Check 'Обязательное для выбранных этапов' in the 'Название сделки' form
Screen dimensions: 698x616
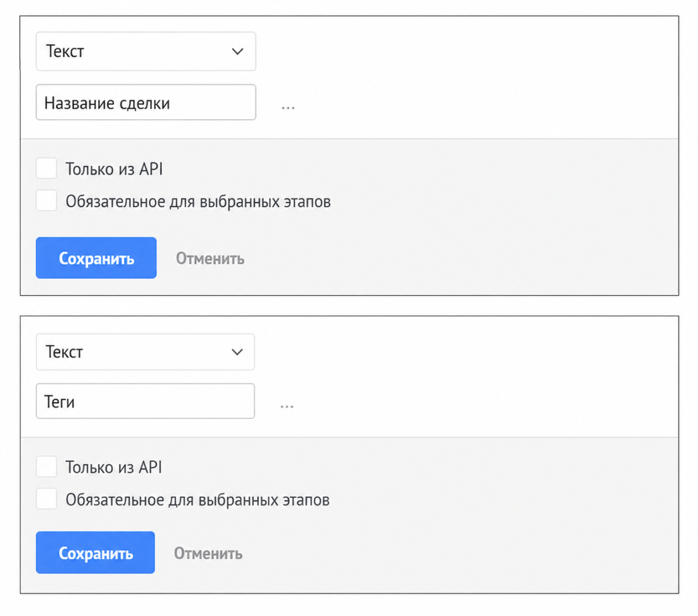point(47,201)
